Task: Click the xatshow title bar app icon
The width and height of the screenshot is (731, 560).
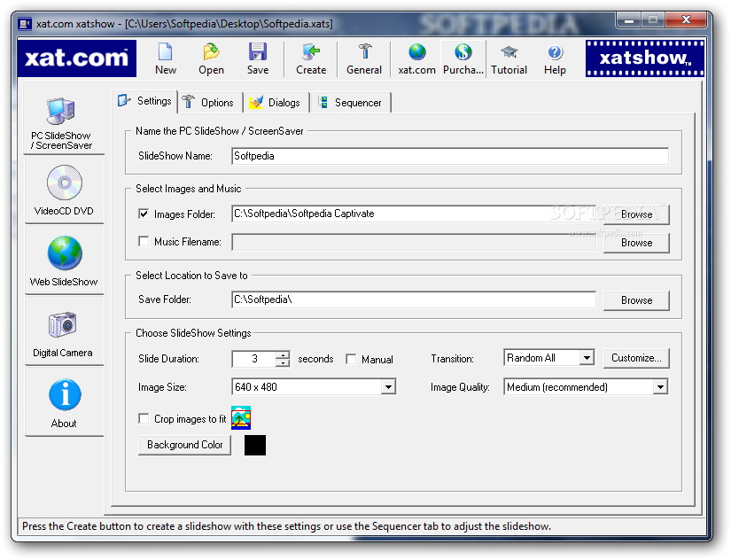Action: click(x=24, y=23)
